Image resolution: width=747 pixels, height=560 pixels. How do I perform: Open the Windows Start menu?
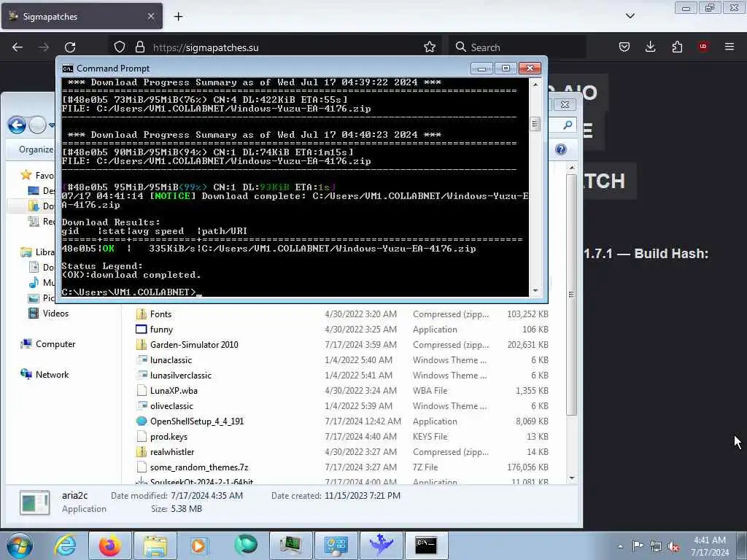tap(20, 545)
